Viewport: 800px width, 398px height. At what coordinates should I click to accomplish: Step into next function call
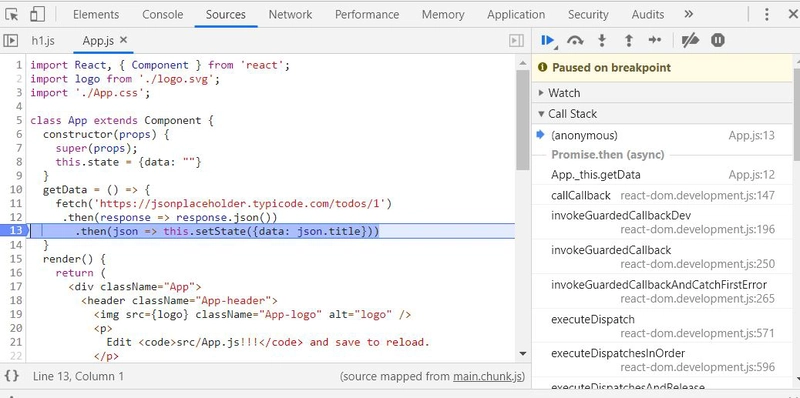coord(602,40)
